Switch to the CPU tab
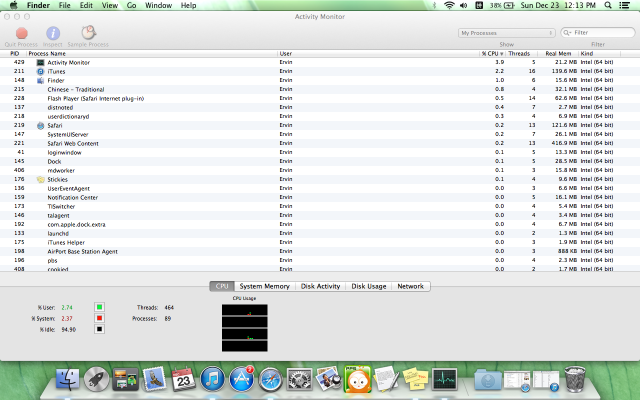640x400 pixels. click(x=222, y=286)
